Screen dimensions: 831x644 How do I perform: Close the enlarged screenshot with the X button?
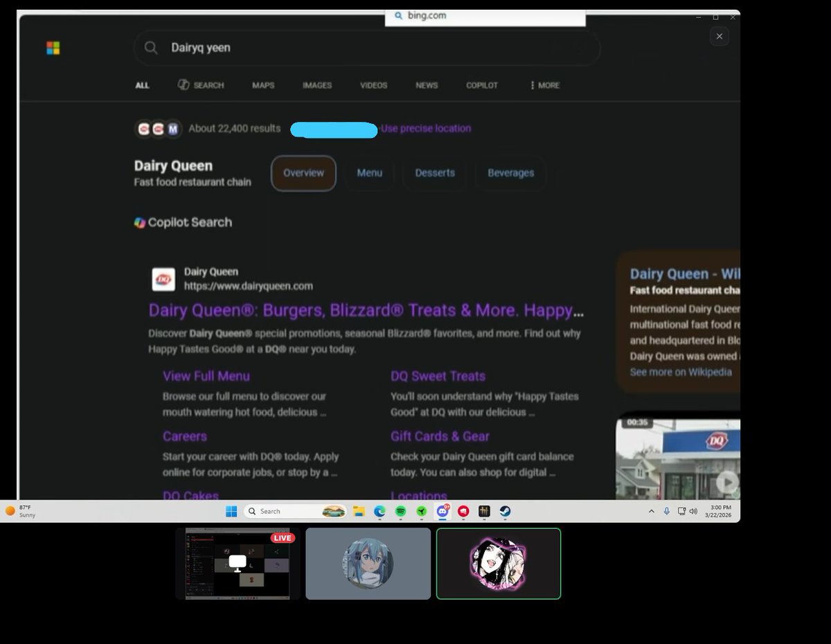click(720, 36)
